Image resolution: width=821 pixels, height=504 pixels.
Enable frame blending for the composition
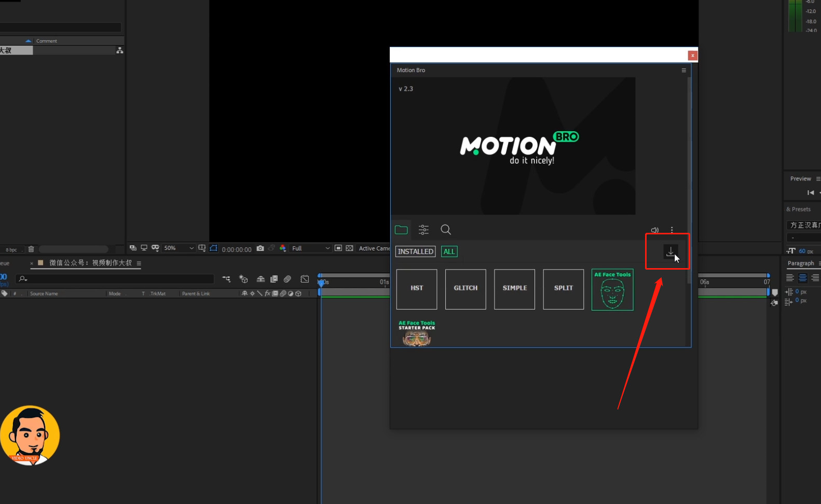pyautogui.click(x=274, y=279)
